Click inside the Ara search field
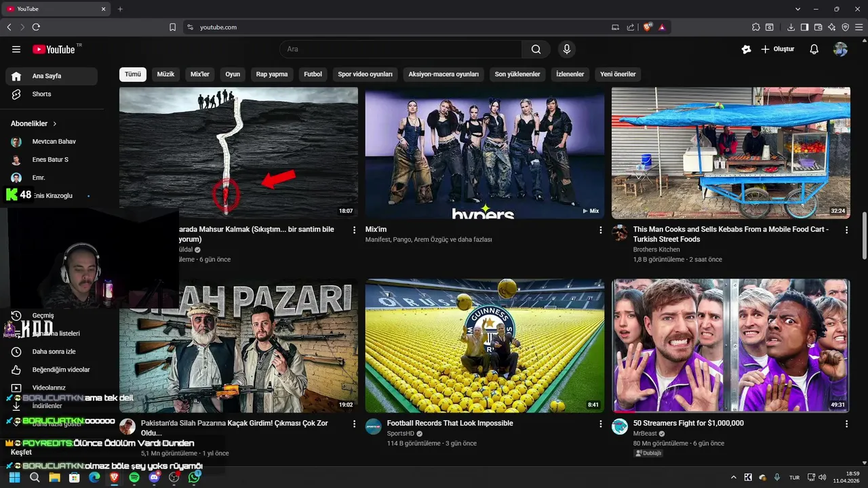This screenshot has height=488, width=868. coord(400,49)
